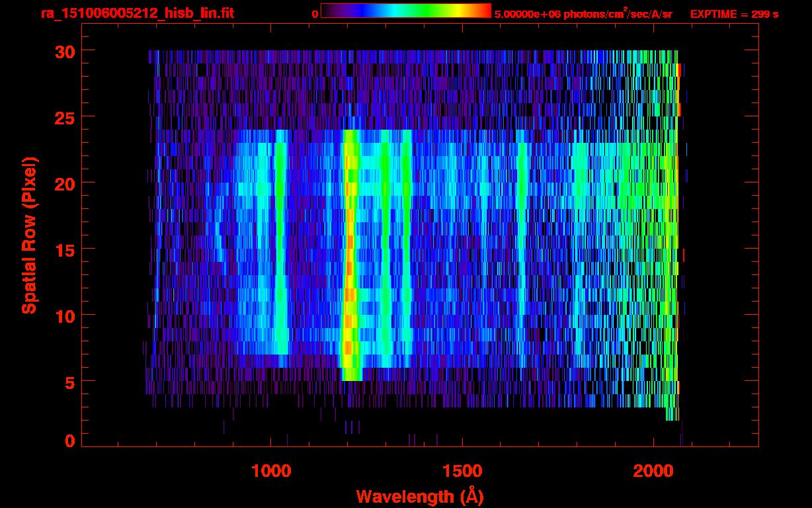The width and height of the screenshot is (812, 508).
Task: Click the green emission line near 1650 Å
Action: 522,232
